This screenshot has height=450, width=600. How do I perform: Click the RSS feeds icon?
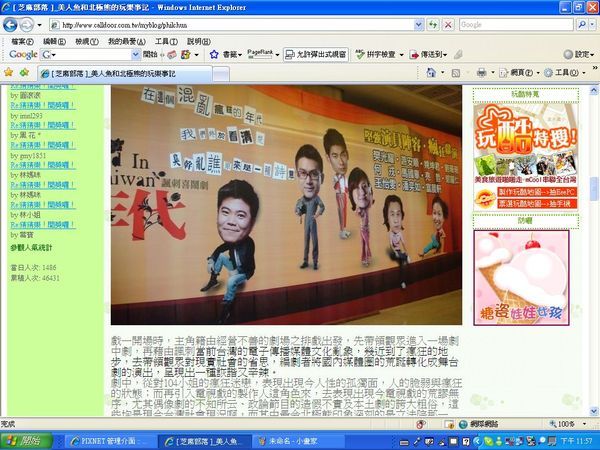[455, 73]
